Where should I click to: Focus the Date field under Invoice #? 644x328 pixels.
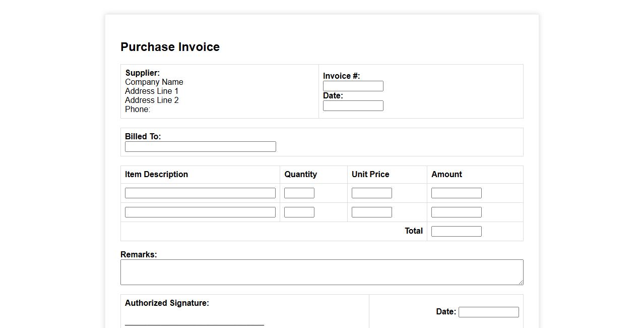click(353, 106)
